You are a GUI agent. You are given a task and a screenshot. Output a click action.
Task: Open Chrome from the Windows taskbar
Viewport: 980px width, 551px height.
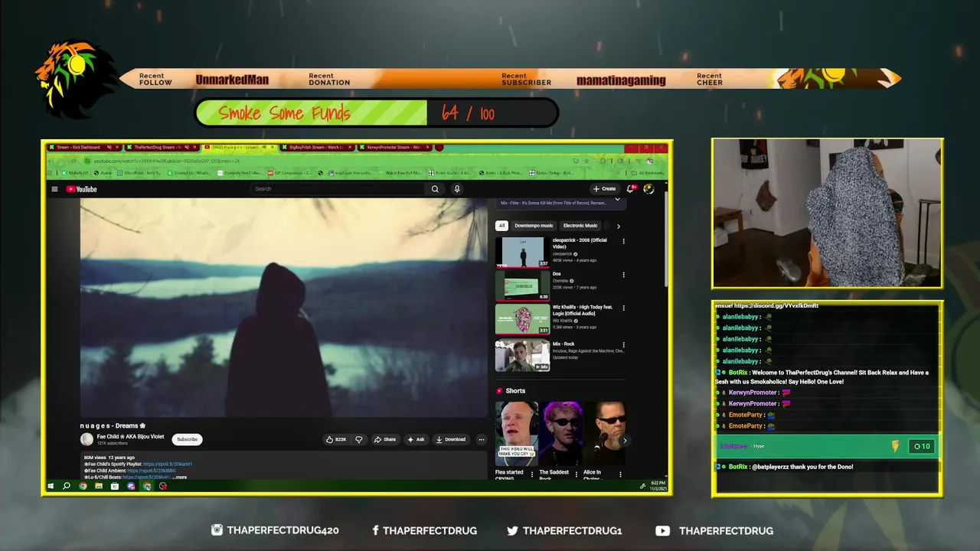coord(83,485)
